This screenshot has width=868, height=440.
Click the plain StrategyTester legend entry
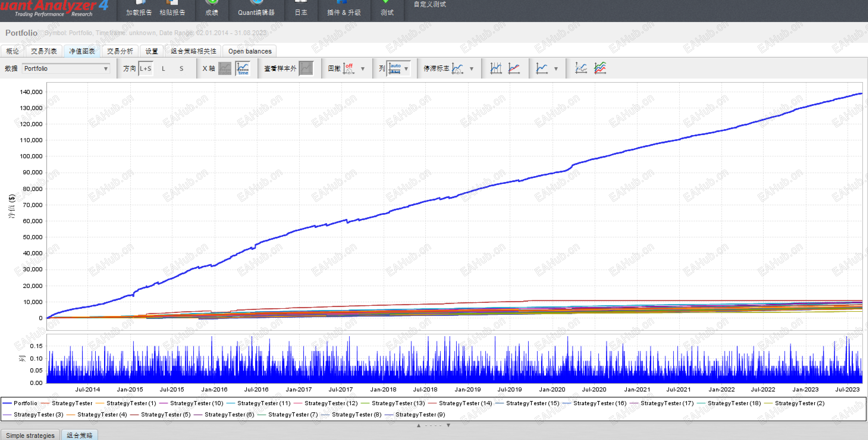67,403
